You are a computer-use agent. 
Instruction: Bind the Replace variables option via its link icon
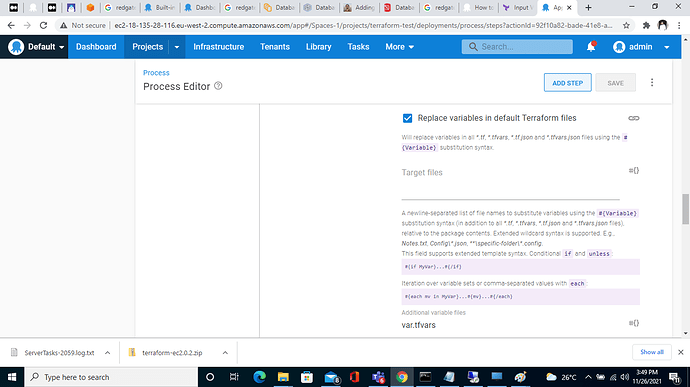(633, 118)
